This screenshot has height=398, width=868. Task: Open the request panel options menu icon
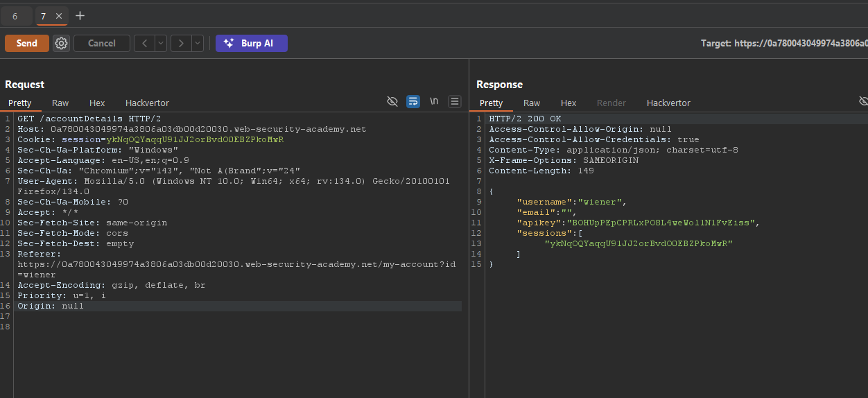click(455, 101)
